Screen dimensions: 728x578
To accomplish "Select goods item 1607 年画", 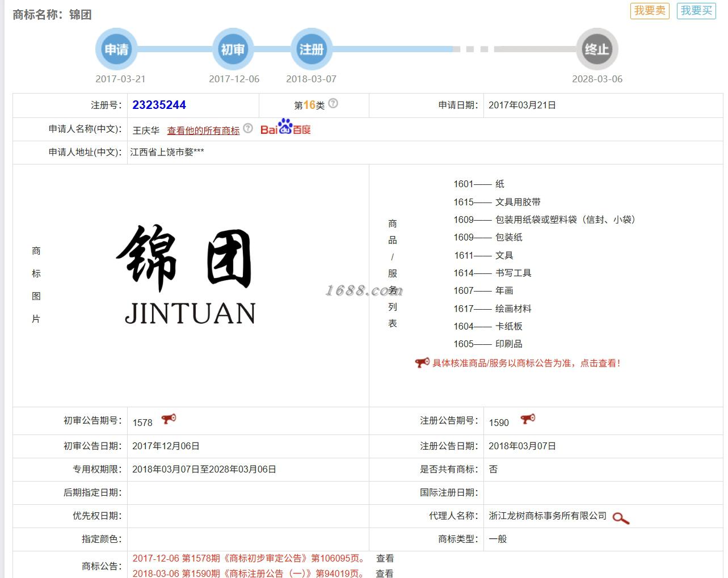I will (483, 290).
